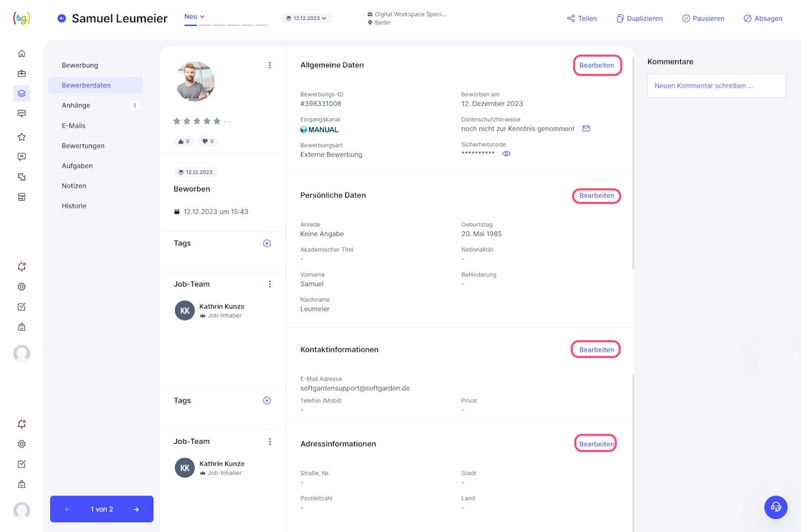Open the Historie section
The width and height of the screenshot is (801, 532).
tap(74, 206)
